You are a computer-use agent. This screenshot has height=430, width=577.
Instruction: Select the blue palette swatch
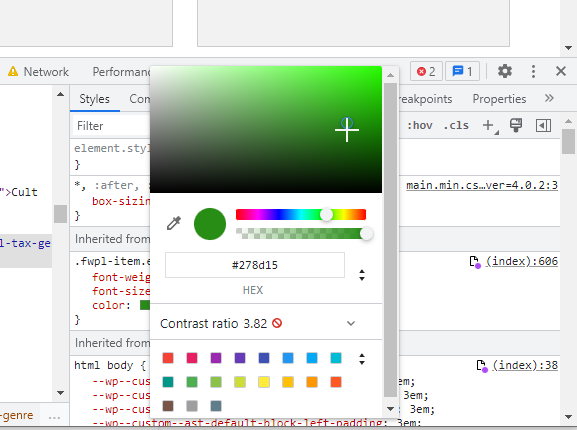point(288,358)
